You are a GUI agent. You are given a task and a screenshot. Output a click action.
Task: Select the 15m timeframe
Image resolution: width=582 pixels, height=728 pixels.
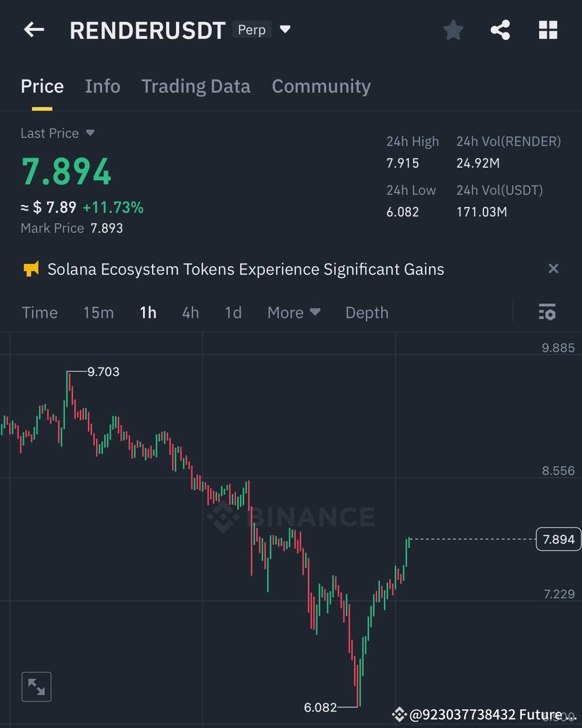pos(98,312)
